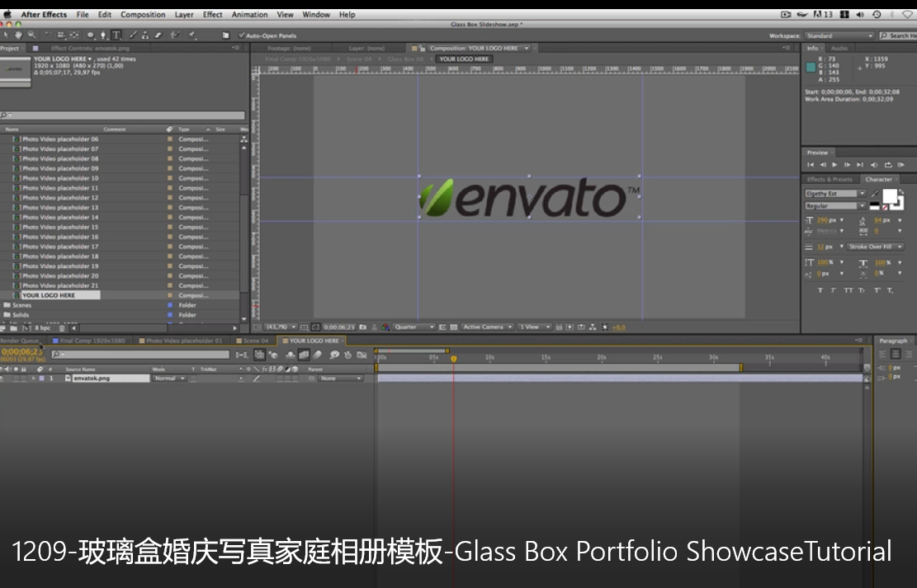
Task: Click the timeline current-time indicator
Action: 453,358
